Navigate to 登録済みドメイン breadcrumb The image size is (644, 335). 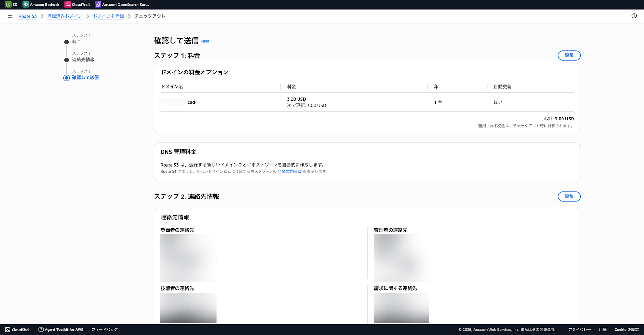pos(65,16)
